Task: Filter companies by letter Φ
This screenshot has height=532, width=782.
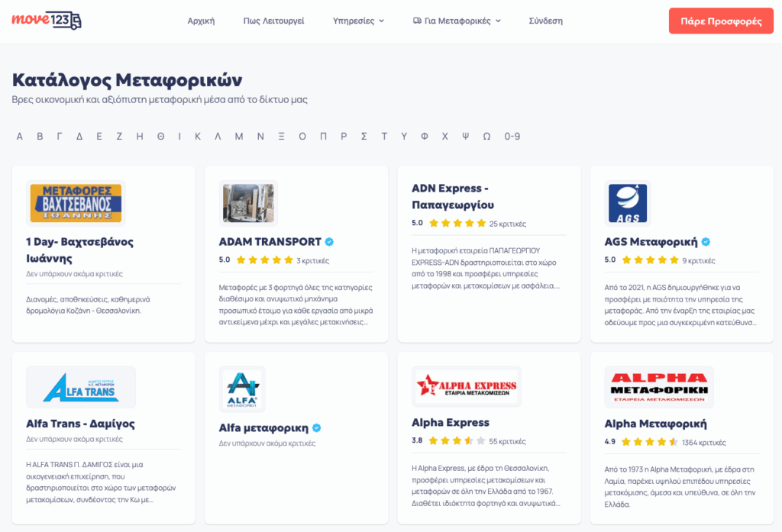Action: (x=425, y=136)
